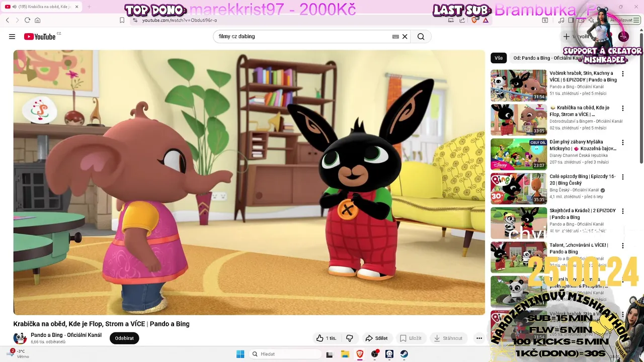Go forward in the browser
The width and height of the screenshot is (644, 362).
coord(17,20)
